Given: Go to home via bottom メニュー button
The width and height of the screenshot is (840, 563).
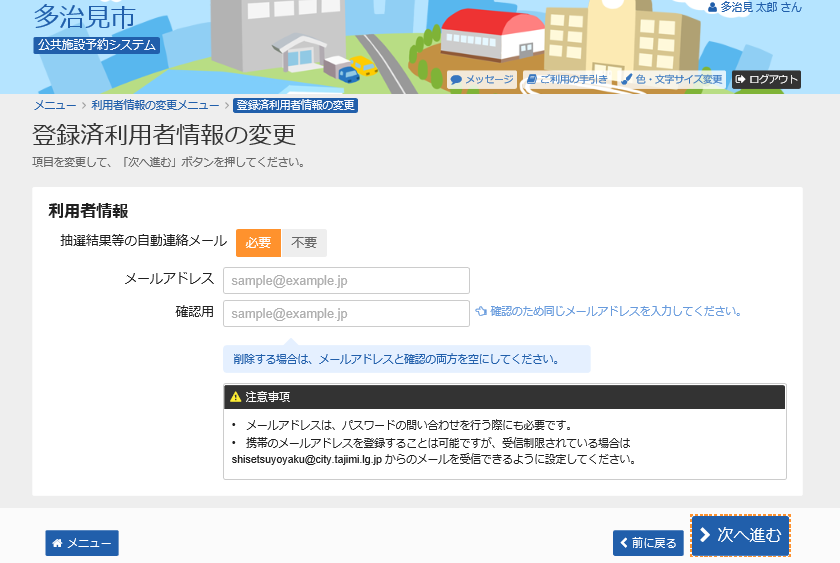Looking at the screenshot, I should pos(81,543).
